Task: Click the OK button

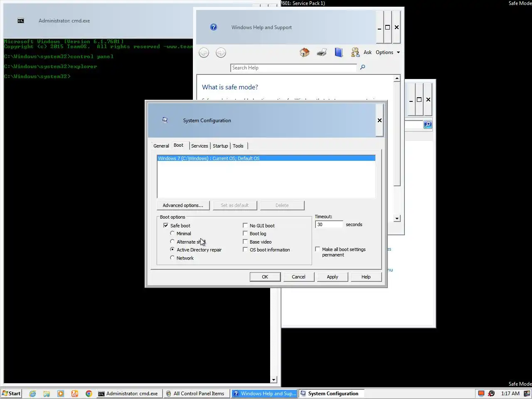Action: tap(265, 277)
